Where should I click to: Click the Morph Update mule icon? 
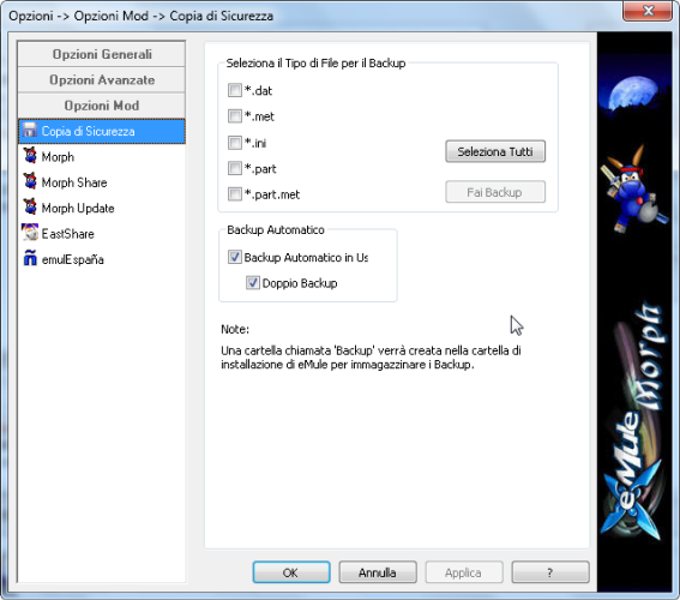[30, 207]
